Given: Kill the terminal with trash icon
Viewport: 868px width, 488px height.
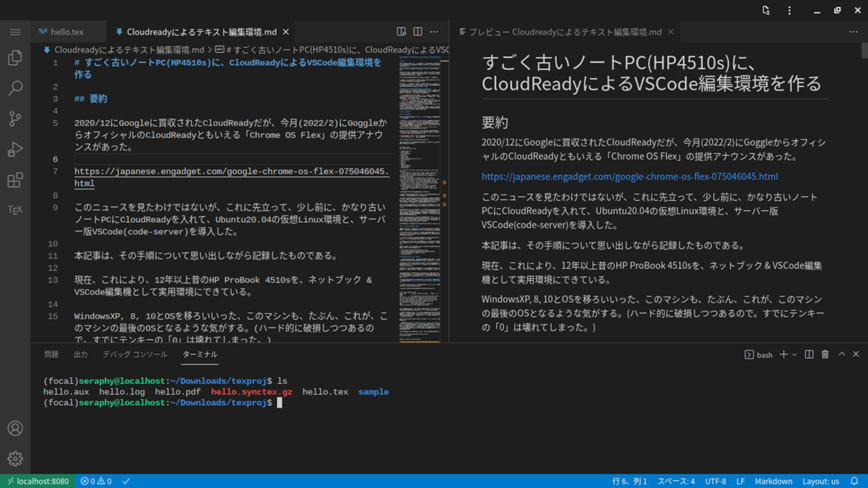Looking at the screenshot, I should click(825, 354).
